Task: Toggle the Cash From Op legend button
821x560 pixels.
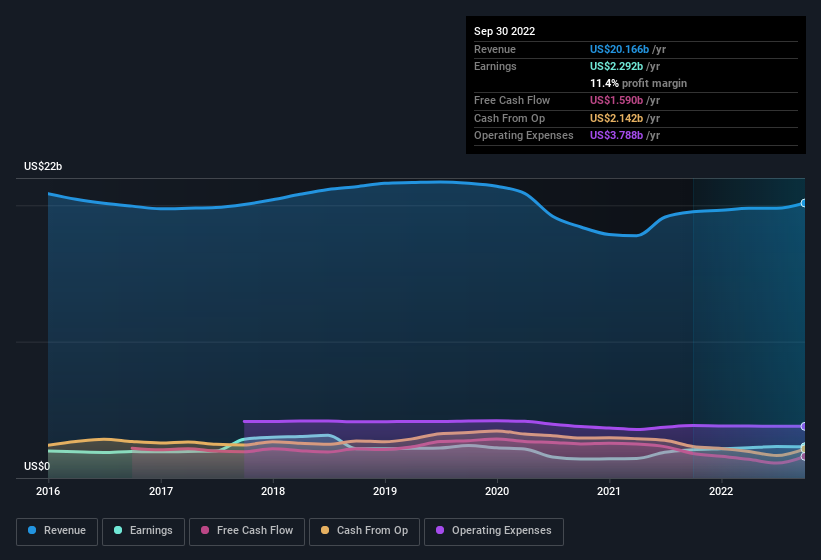Action: (364, 532)
